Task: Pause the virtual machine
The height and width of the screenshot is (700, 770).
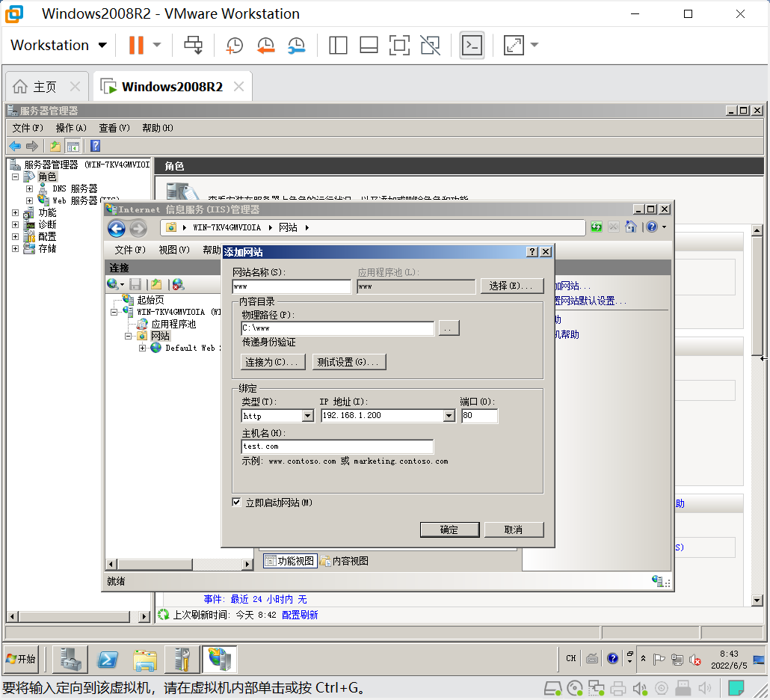Action: coord(136,45)
